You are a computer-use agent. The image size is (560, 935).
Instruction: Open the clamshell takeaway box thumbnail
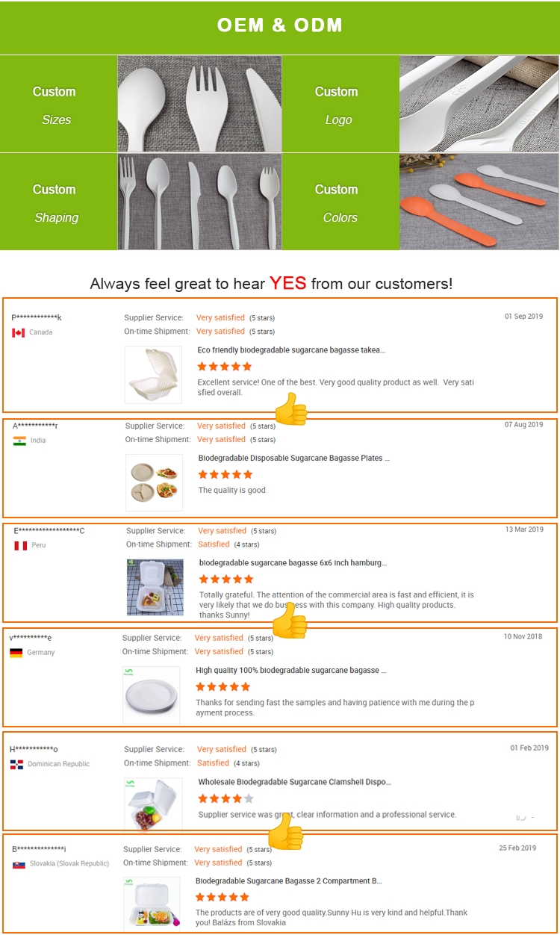point(153,374)
